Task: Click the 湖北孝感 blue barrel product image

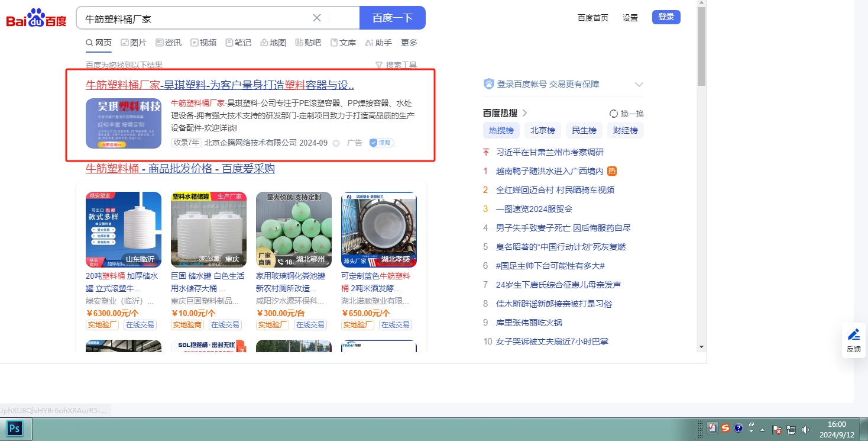Action: [x=379, y=230]
